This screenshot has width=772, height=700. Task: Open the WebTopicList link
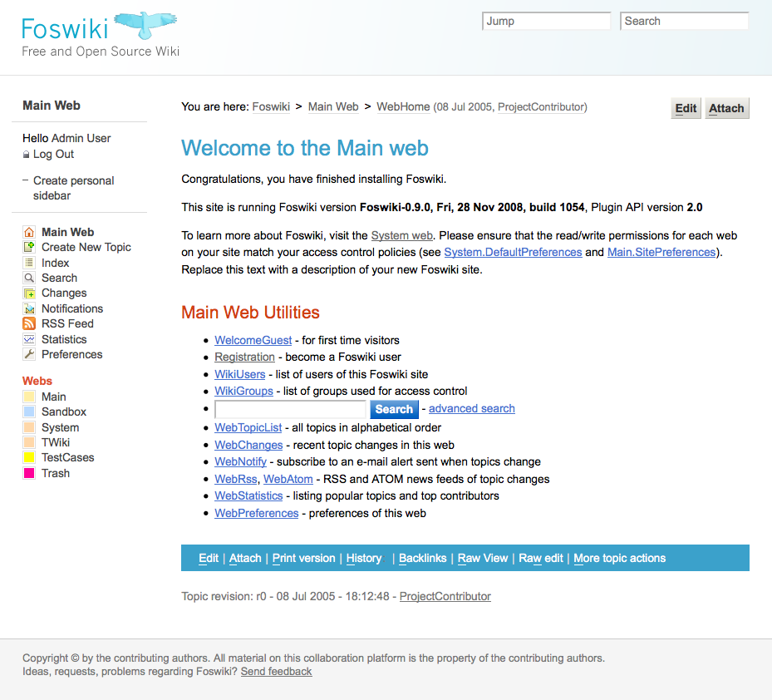point(248,427)
